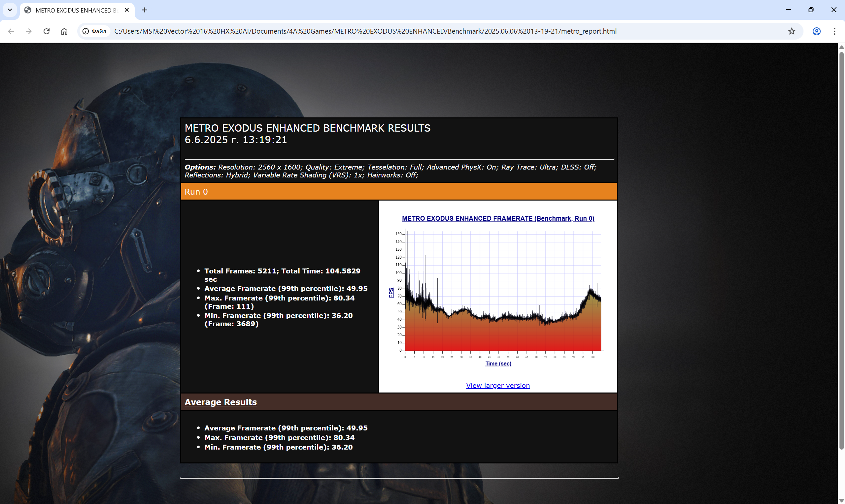Click Average Results Min. Framerate 36.20 entry
The height and width of the screenshot is (504, 845).
click(x=279, y=447)
